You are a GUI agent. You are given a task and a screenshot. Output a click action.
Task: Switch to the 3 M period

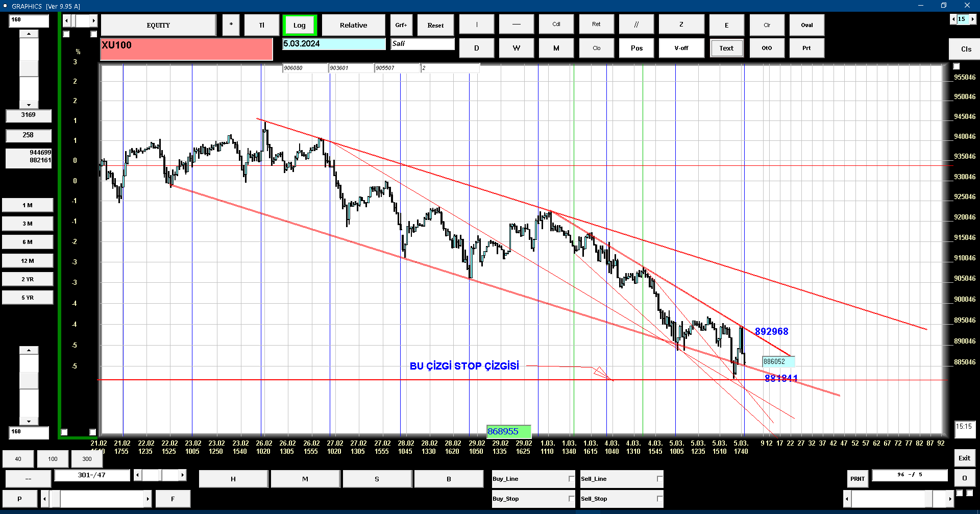coord(28,224)
